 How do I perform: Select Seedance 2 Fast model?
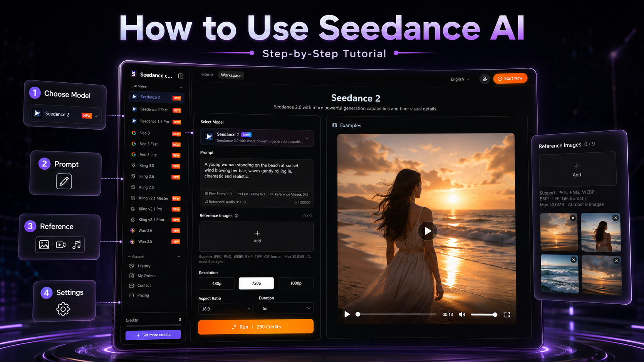[x=156, y=110]
